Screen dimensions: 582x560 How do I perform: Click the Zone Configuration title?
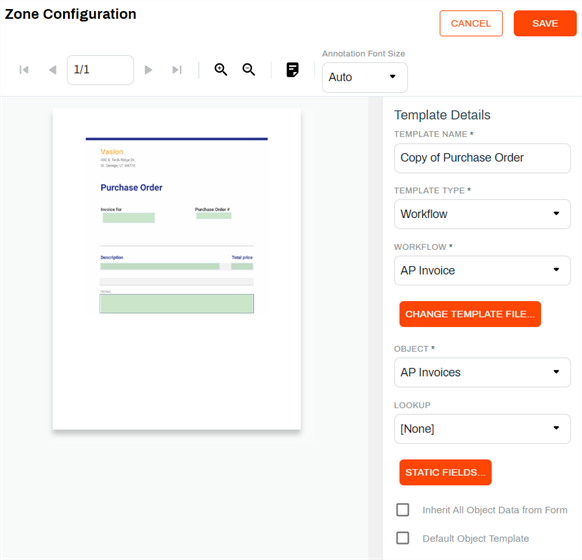point(71,14)
